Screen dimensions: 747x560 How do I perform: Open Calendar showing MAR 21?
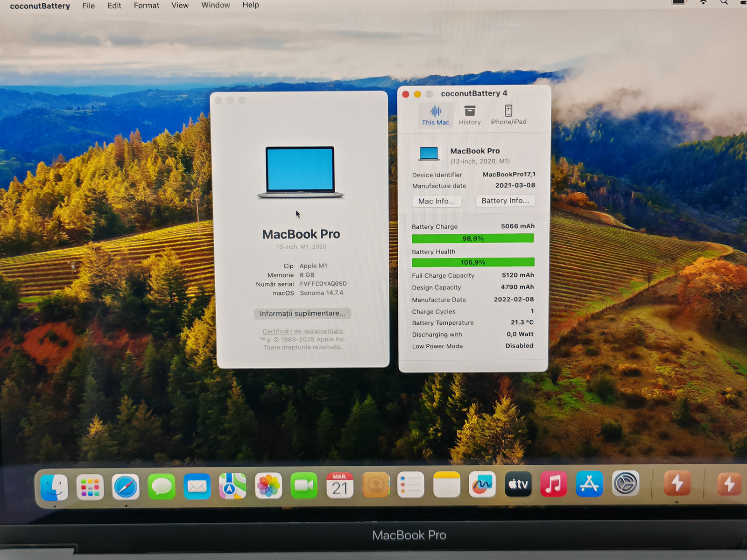pos(339,485)
